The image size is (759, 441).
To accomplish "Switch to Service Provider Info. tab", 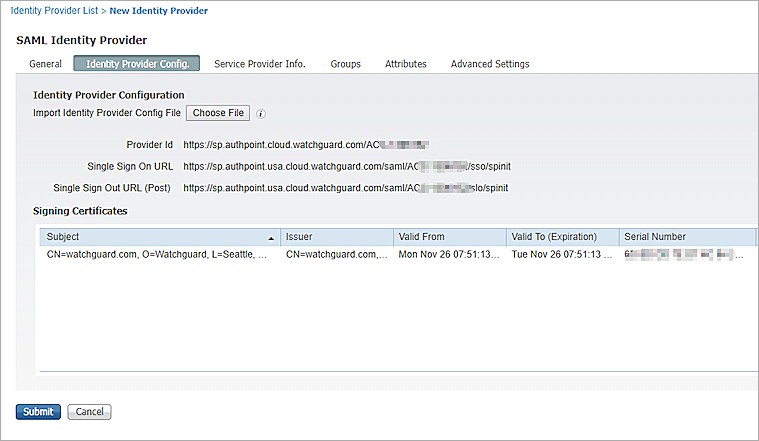I will coord(259,64).
